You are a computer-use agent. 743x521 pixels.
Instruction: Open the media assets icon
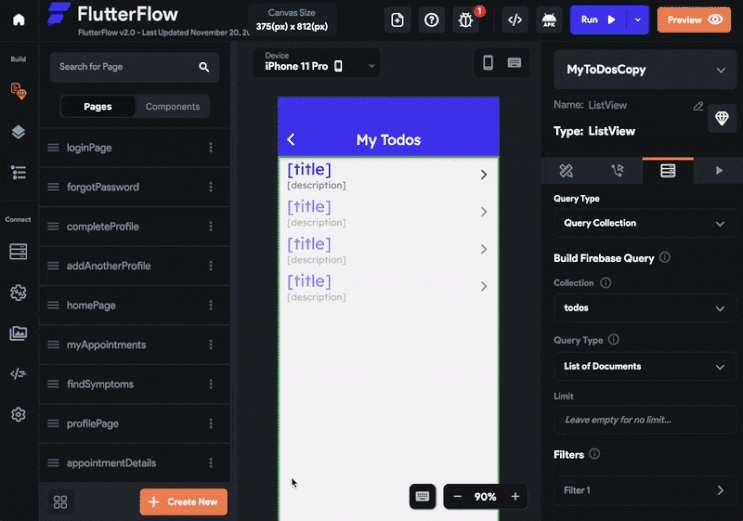[18, 333]
